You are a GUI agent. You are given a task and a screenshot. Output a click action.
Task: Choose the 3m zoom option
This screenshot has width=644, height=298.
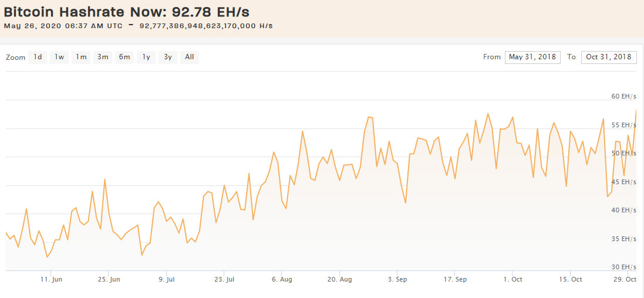point(103,57)
